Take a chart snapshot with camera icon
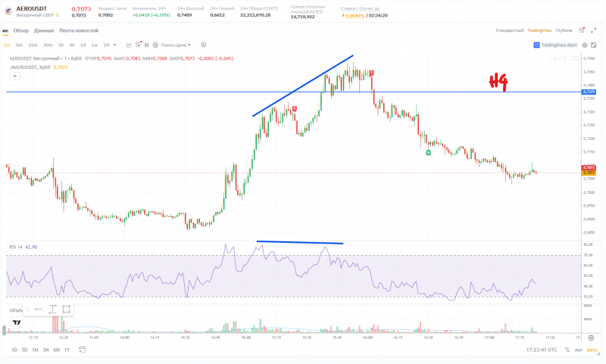 click(585, 45)
